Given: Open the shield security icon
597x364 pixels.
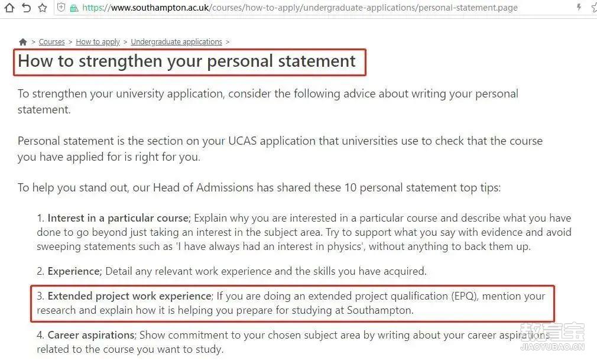Looking at the screenshot, I should pyautogui.click(x=61, y=7).
